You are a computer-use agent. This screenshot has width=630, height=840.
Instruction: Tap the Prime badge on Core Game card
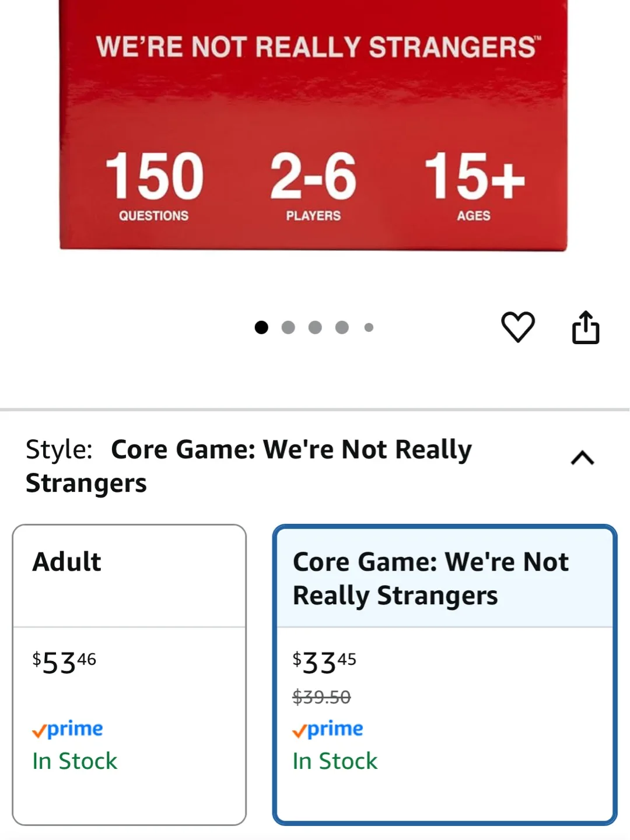coord(328,728)
